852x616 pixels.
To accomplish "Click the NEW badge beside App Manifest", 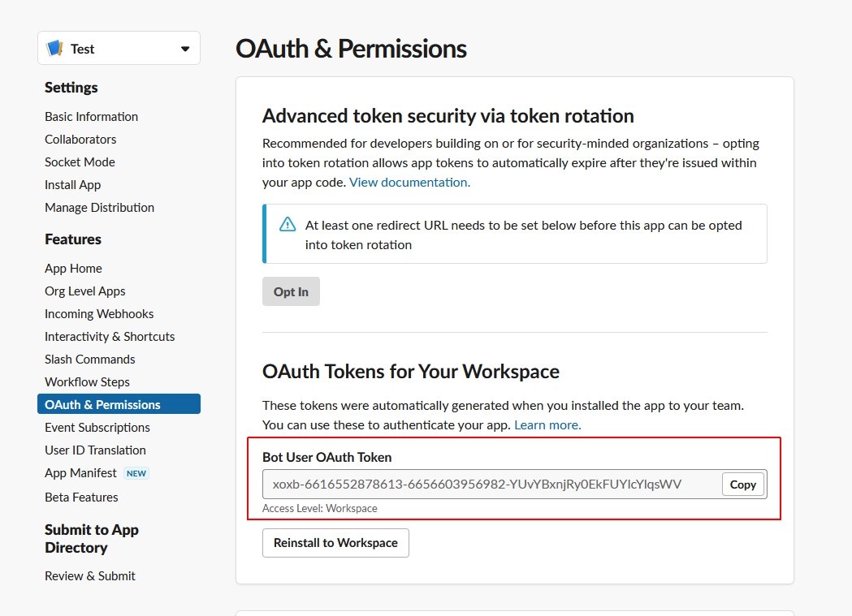I will tap(136, 473).
